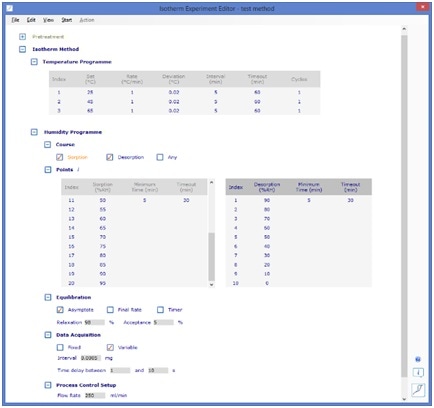Image resolution: width=434 pixels, height=408 pixels.
Task: Click the probe tool icon at bottom right
Action: tap(418, 389)
